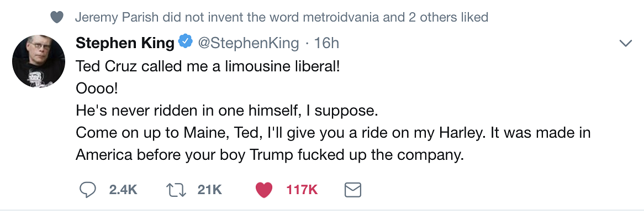644x219 pixels.
Task: Open the Stephen King display name
Action: pyautogui.click(x=125, y=43)
